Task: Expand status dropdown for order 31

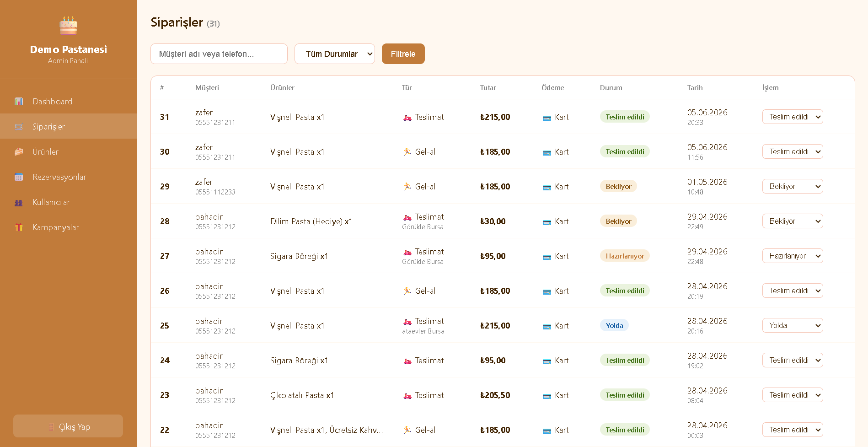Action: pos(793,117)
